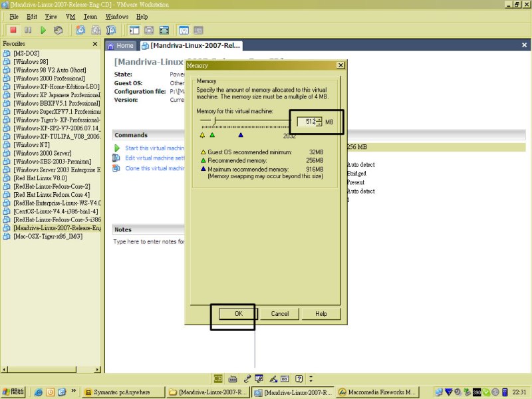The width and height of the screenshot is (532, 399).
Task: Select [Windows 2000 Professional] in Favorites
Action: click(x=49, y=78)
